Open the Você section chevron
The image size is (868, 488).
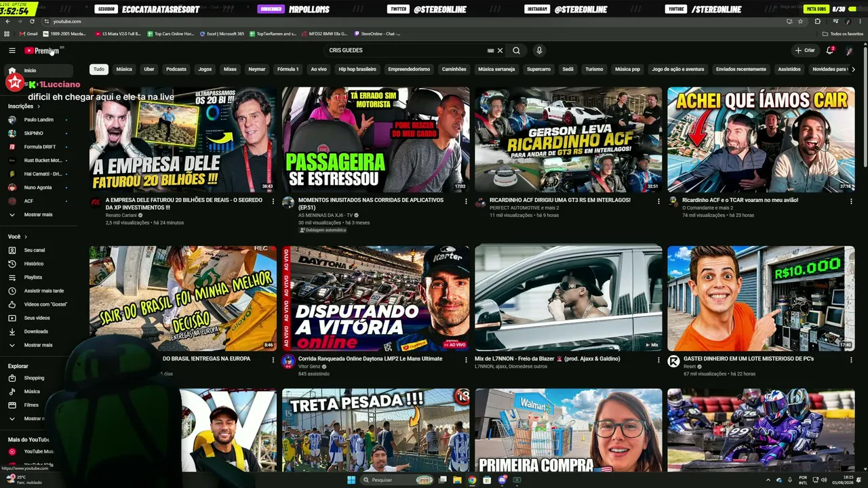pos(26,237)
